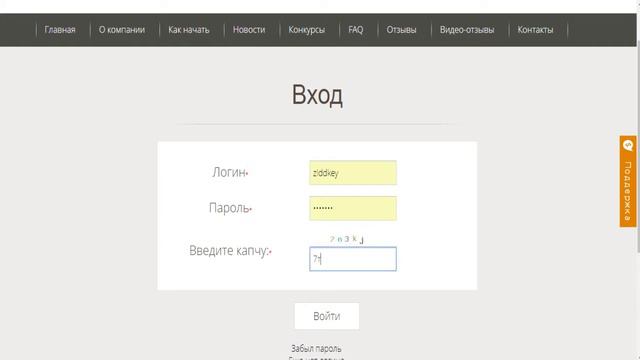Submit login with Войти button
Viewport: 640px width, 360px height.
point(327,316)
